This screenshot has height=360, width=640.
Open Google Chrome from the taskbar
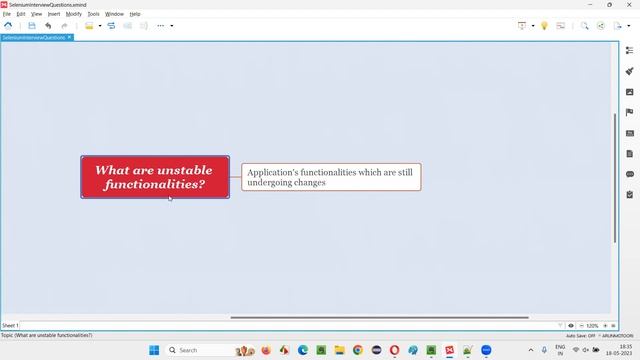358,350
